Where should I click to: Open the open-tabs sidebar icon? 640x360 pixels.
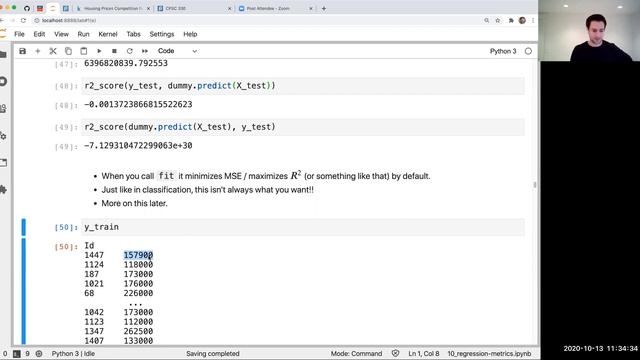tap(3, 162)
